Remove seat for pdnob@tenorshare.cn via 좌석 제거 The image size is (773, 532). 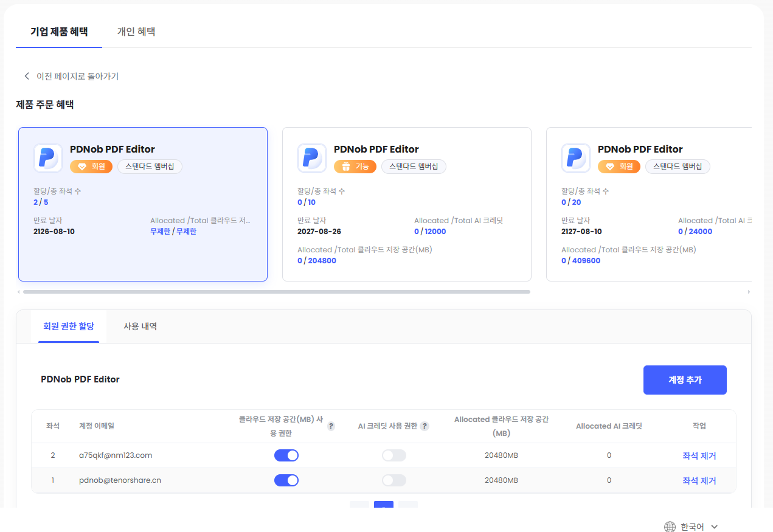point(699,480)
